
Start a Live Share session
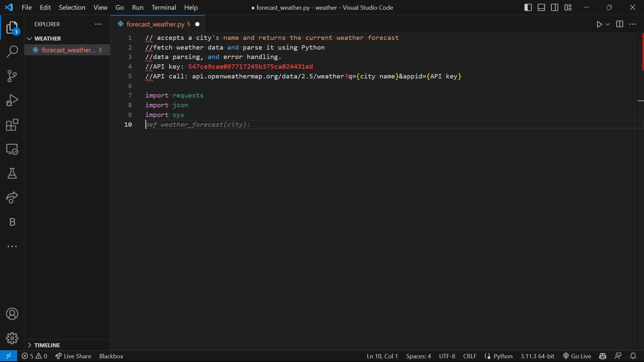[x=73, y=356]
